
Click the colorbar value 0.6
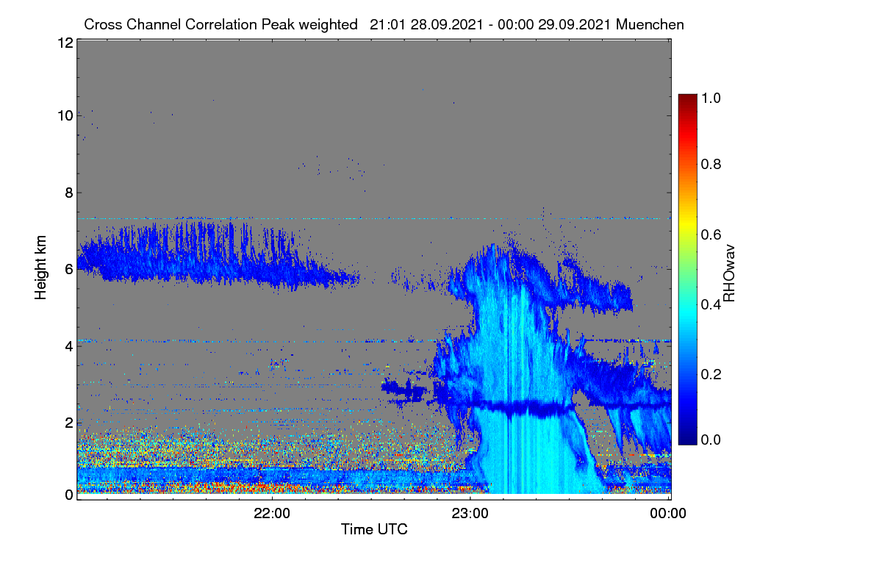click(x=711, y=234)
